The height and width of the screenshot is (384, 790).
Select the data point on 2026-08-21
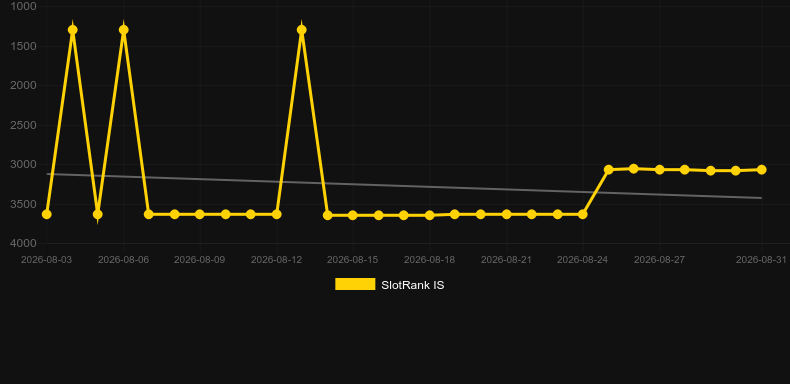[506, 214]
